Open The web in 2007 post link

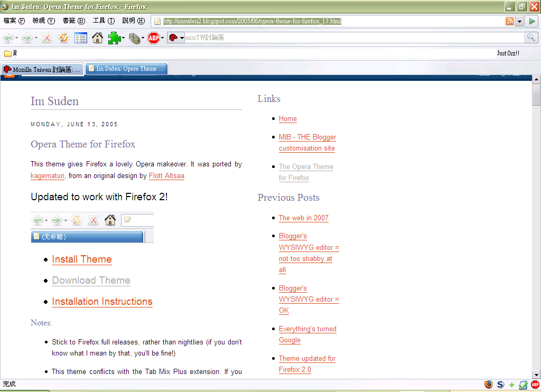[x=304, y=218]
